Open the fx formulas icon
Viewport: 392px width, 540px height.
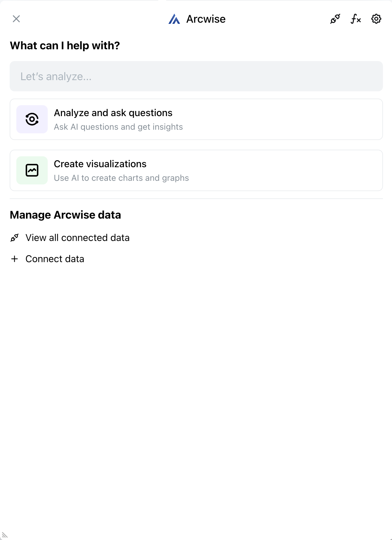pos(355,19)
